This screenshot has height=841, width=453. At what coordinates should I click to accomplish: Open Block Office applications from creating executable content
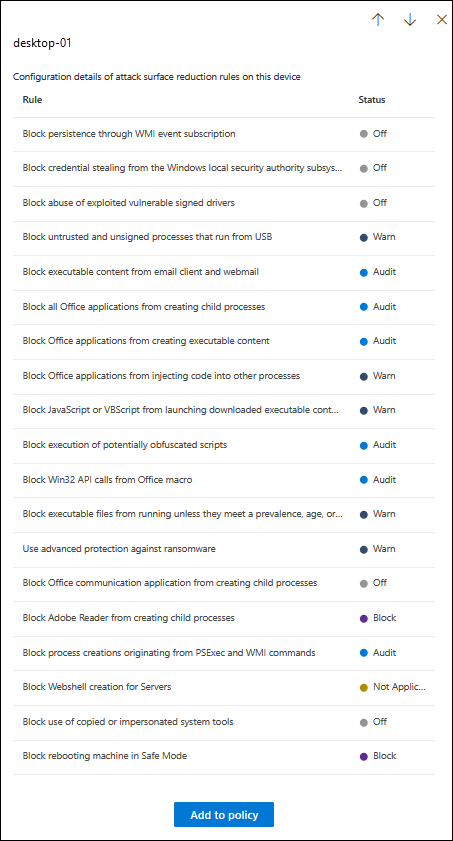coord(224,341)
